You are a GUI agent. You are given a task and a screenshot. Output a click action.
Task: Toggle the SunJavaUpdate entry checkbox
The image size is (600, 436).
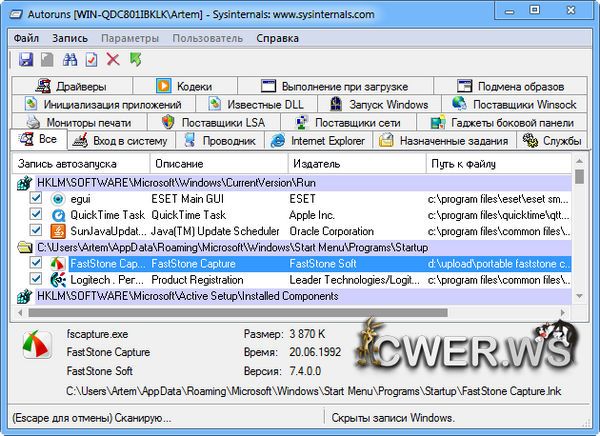pyautogui.click(x=36, y=231)
